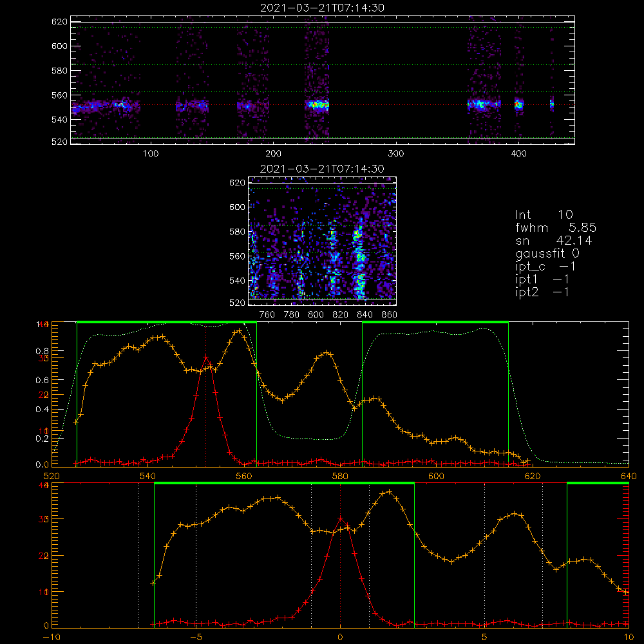Click x-axis label 560 on third plot

coord(244,476)
